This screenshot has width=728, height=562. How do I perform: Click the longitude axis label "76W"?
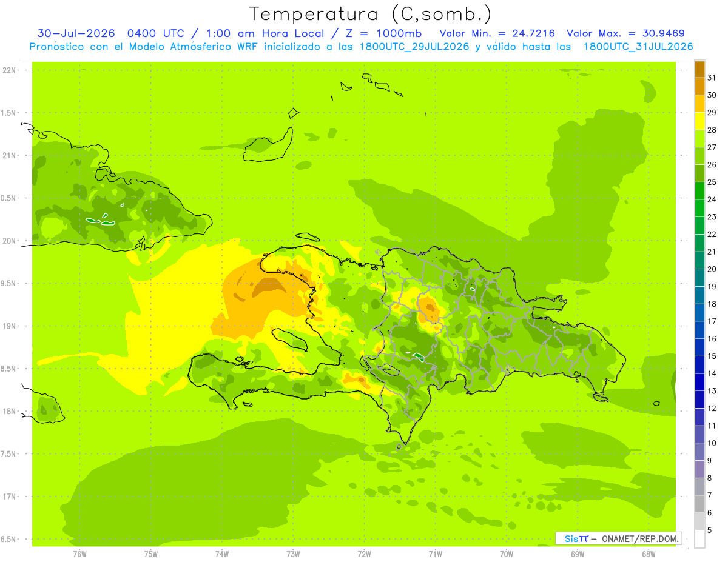click(x=79, y=554)
